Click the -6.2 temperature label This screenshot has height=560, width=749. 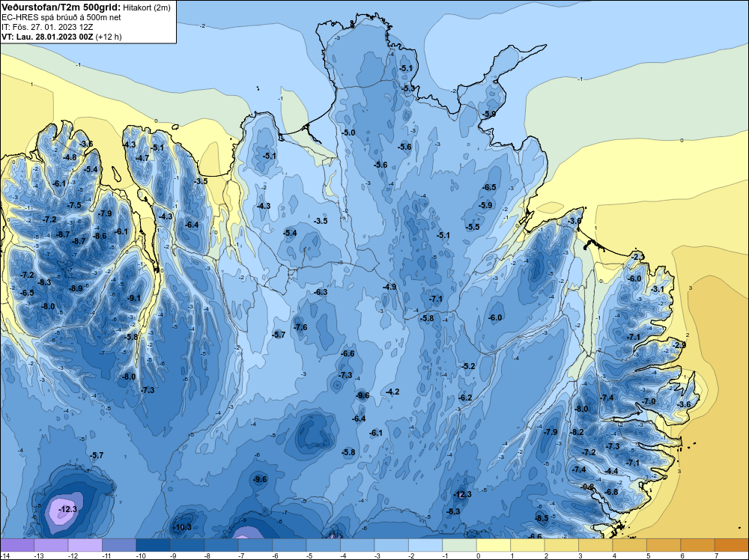465,398
